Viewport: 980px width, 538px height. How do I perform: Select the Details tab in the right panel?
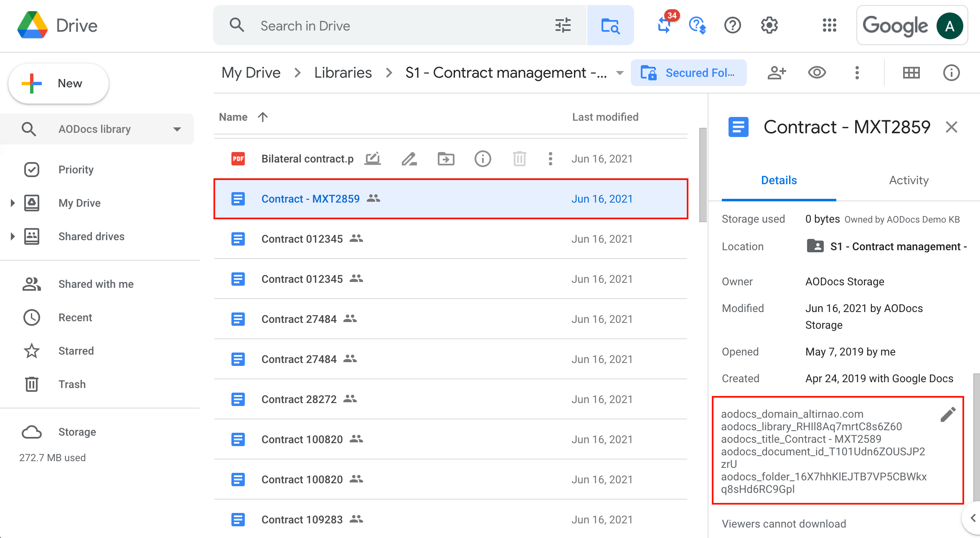tap(779, 180)
